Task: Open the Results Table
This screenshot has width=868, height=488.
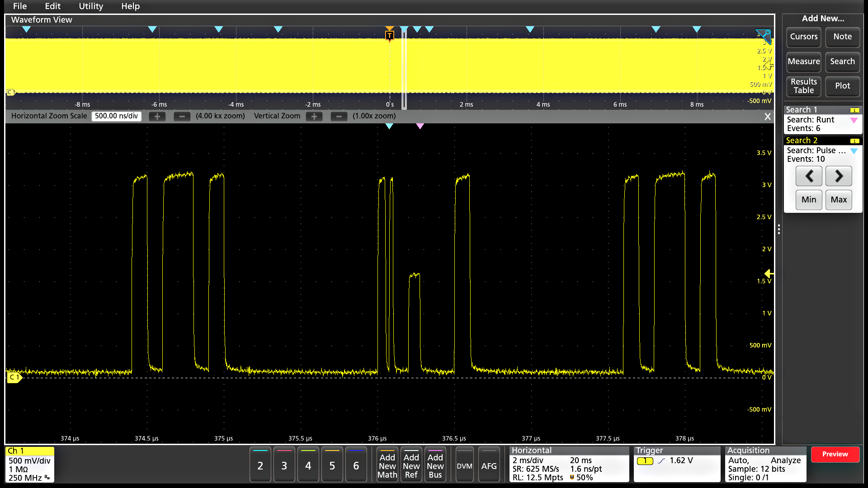Action: (x=803, y=86)
